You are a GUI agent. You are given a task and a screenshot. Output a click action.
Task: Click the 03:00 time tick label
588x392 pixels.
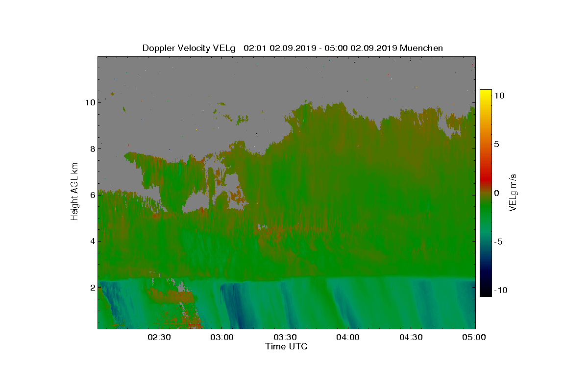(222, 337)
